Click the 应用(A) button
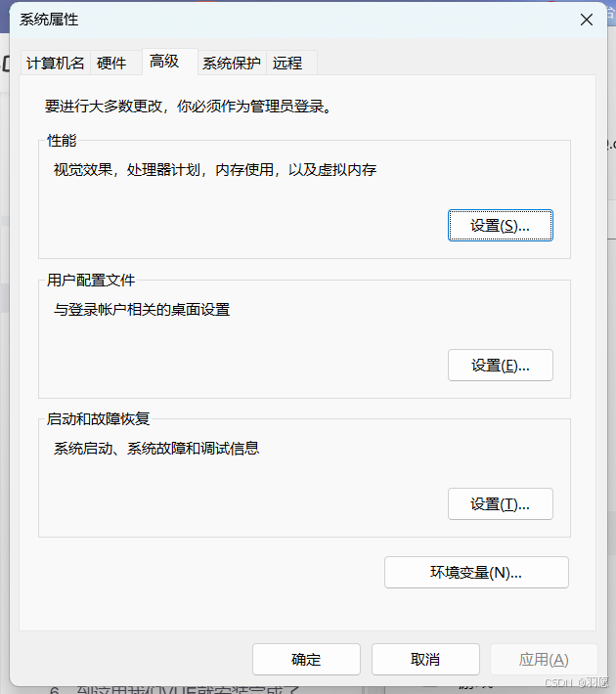The height and width of the screenshot is (694, 616). click(x=544, y=660)
